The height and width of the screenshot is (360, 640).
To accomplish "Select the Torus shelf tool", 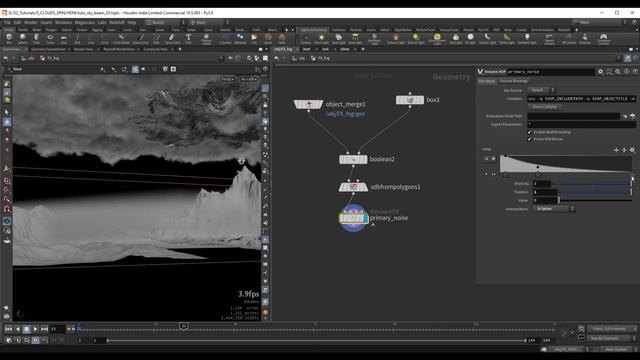I will pos(50,38).
